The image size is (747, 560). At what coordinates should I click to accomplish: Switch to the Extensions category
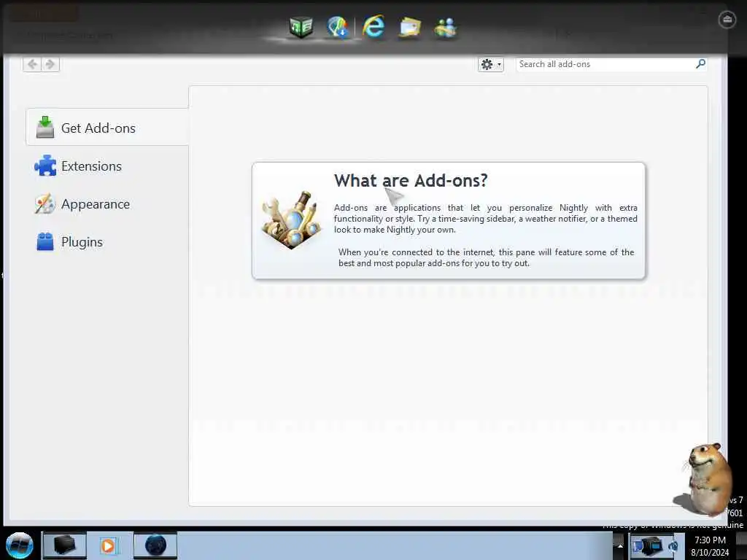click(x=107, y=166)
